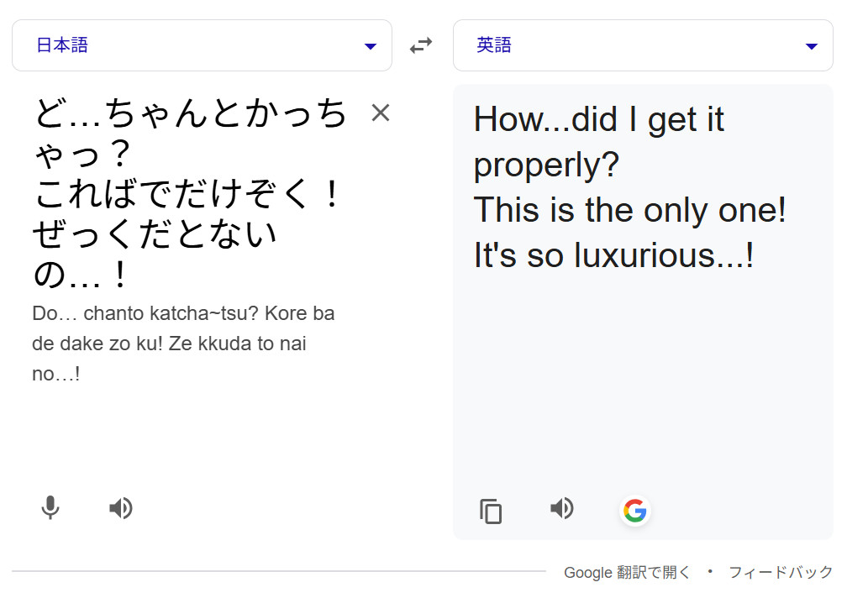Click the colored Google logo icon
Image resolution: width=868 pixels, height=598 pixels.
[635, 510]
